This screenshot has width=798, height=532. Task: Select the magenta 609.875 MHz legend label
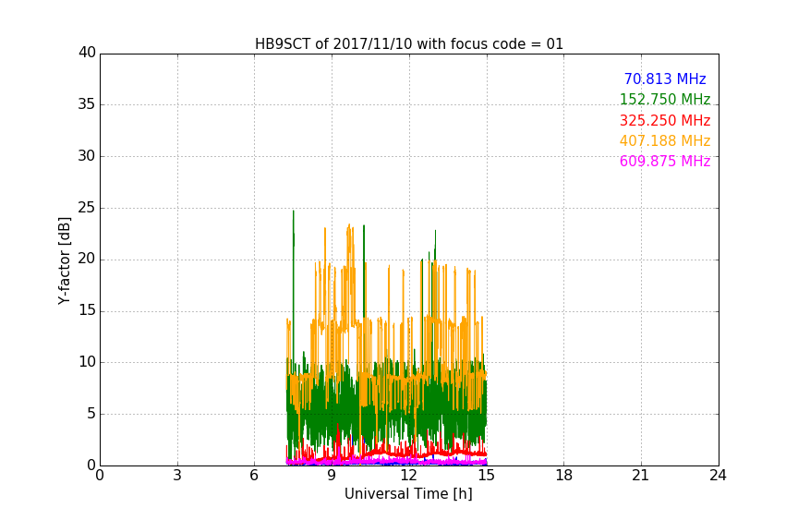coord(664,162)
